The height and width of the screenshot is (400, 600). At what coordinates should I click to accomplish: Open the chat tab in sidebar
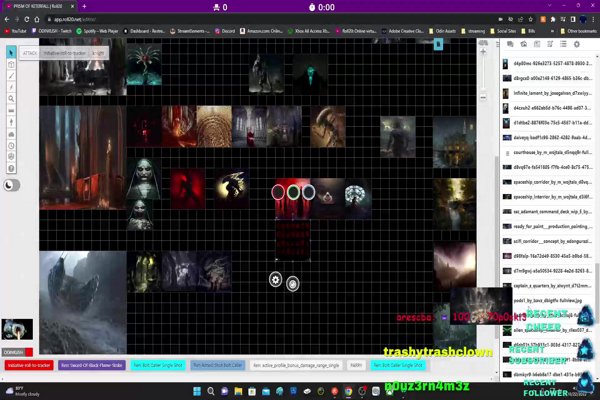pyautogui.click(x=510, y=44)
